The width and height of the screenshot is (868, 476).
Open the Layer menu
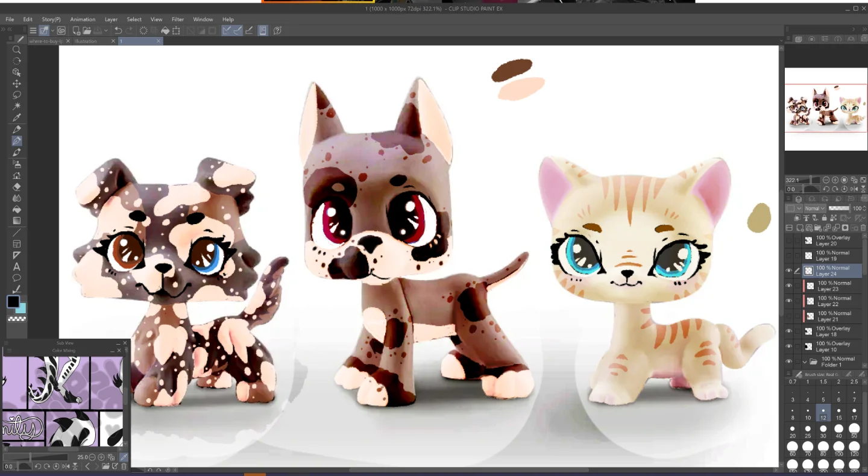[111, 19]
